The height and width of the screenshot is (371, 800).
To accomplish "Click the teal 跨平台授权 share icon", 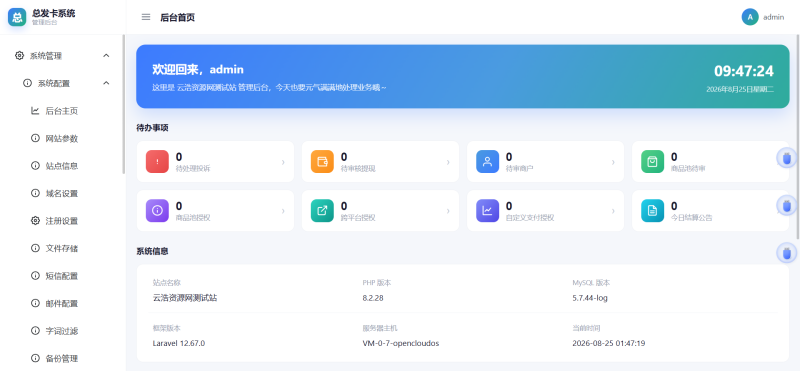I will pyautogui.click(x=322, y=211).
